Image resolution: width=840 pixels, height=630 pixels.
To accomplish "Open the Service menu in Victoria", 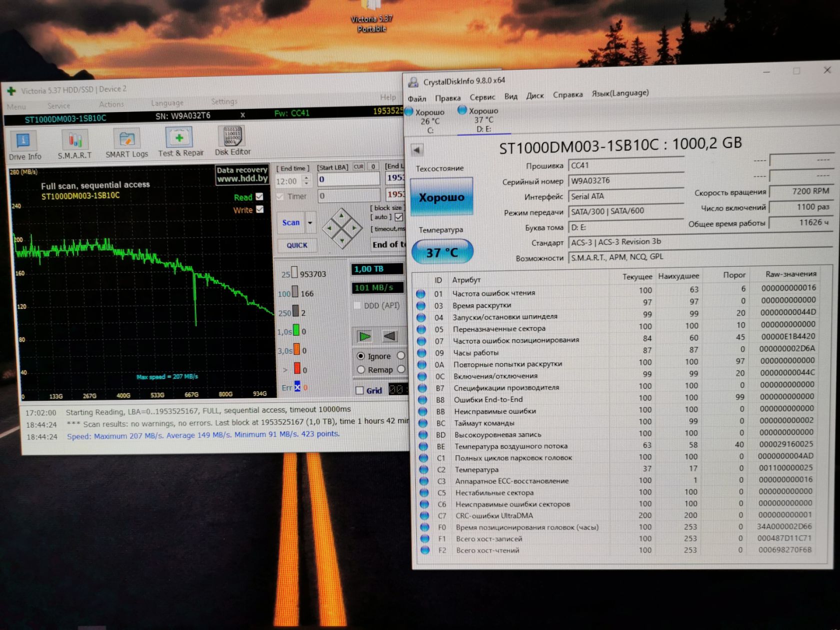I will coord(58,106).
